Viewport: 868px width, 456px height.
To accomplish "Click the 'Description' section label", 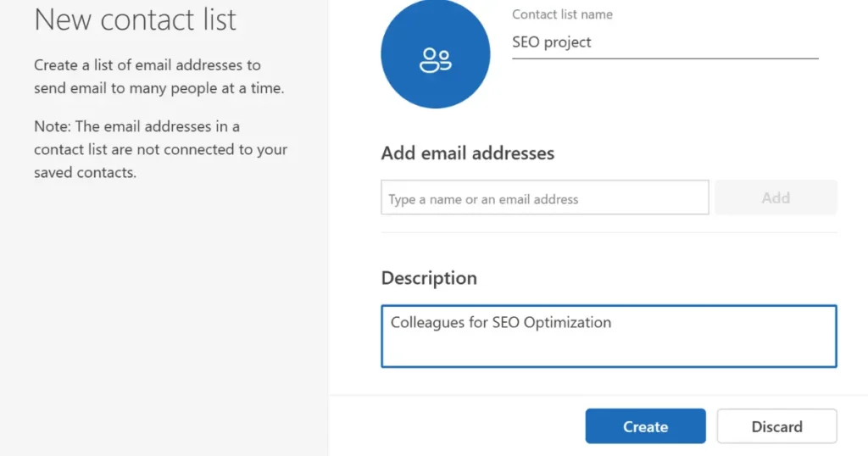I will [x=429, y=278].
